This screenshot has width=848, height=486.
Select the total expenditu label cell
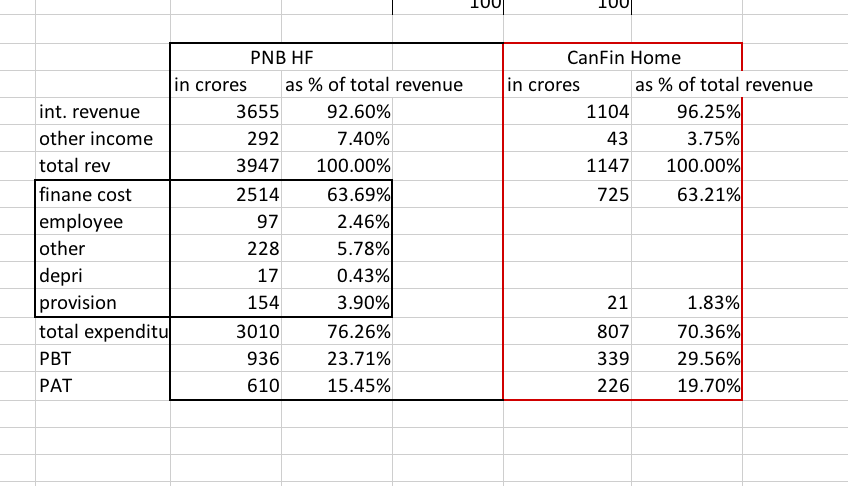[102, 330]
